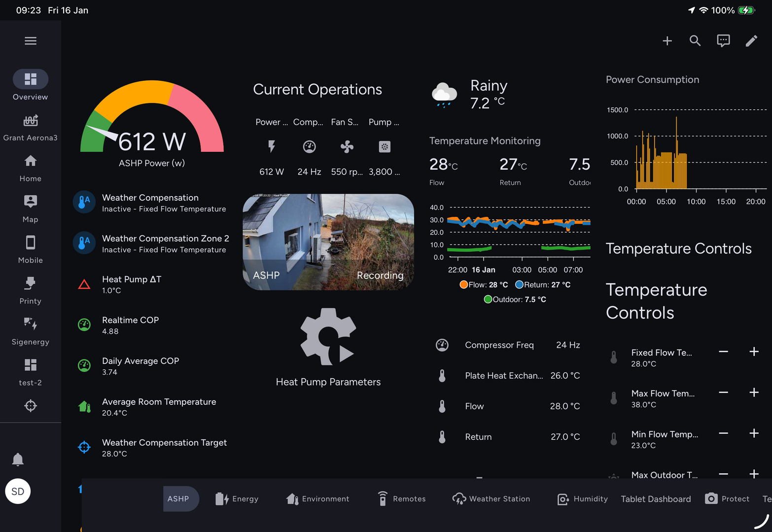772x532 pixels.
Task: Open the Weather Compensation entity row
Action: pos(150,203)
